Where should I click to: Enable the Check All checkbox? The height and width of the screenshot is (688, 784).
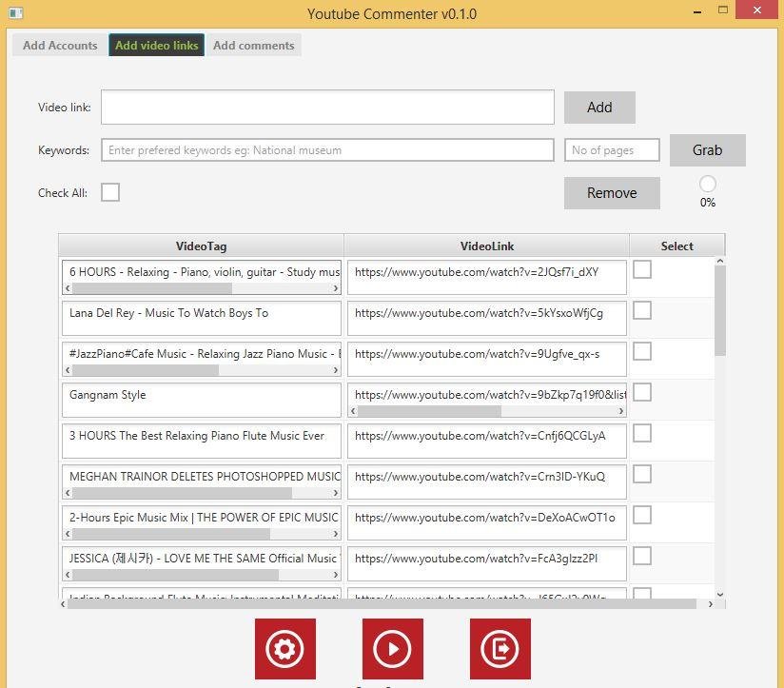click(110, 192)
